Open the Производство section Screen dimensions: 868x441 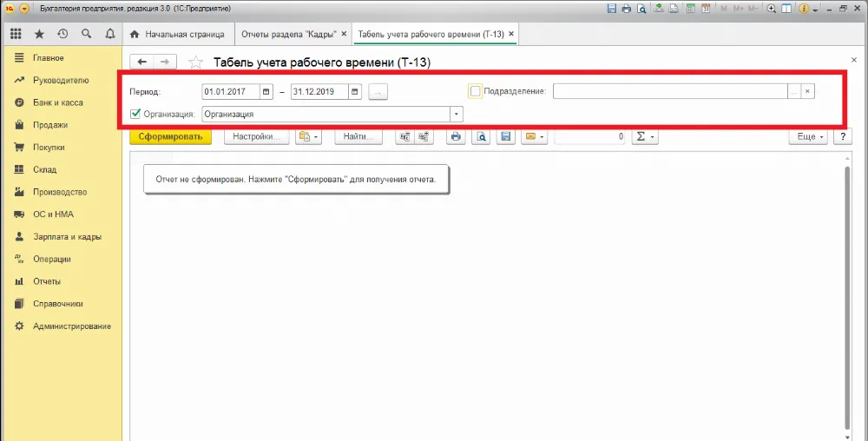coord(61,193)
